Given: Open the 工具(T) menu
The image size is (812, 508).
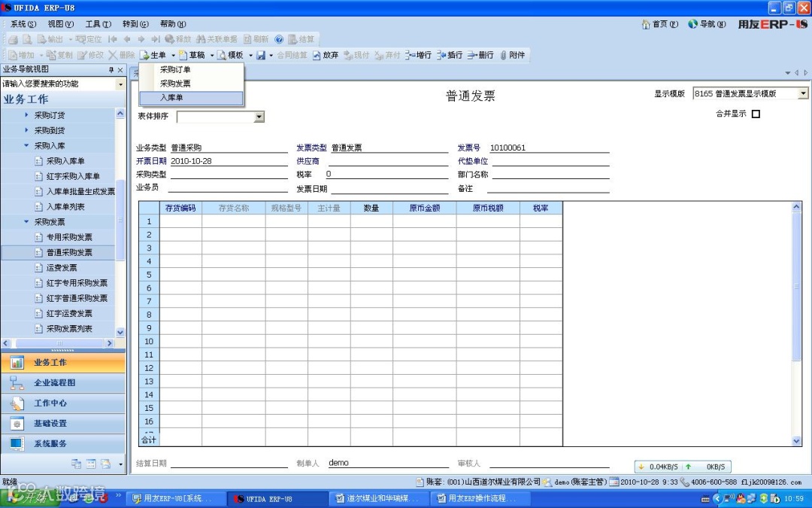Looking at the screenshot, I should click(98, 24).
